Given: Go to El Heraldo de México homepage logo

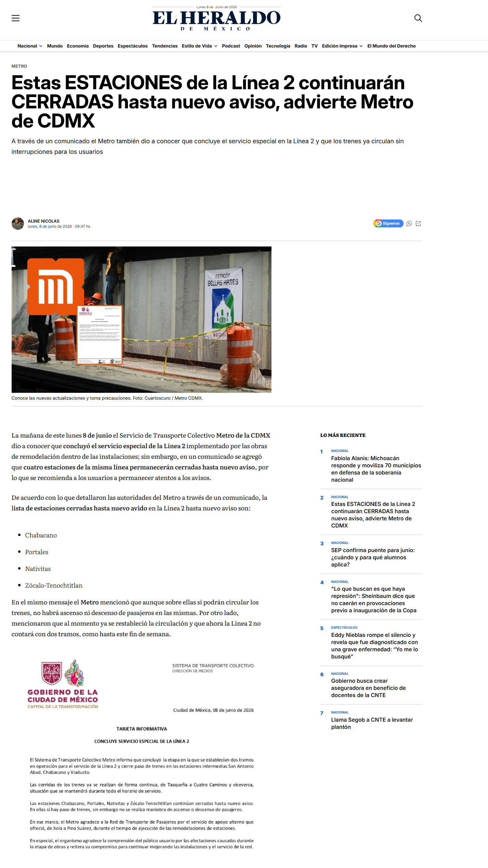Looking at the screenshot, I should [216, 20].
